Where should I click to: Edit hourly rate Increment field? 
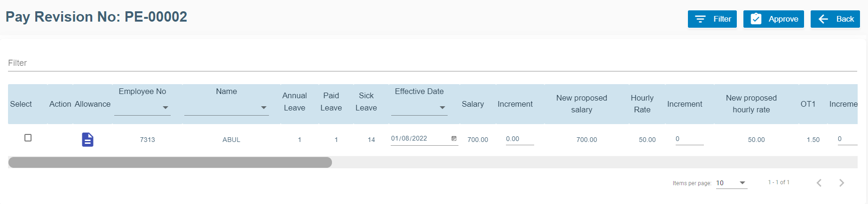point(689,139)
